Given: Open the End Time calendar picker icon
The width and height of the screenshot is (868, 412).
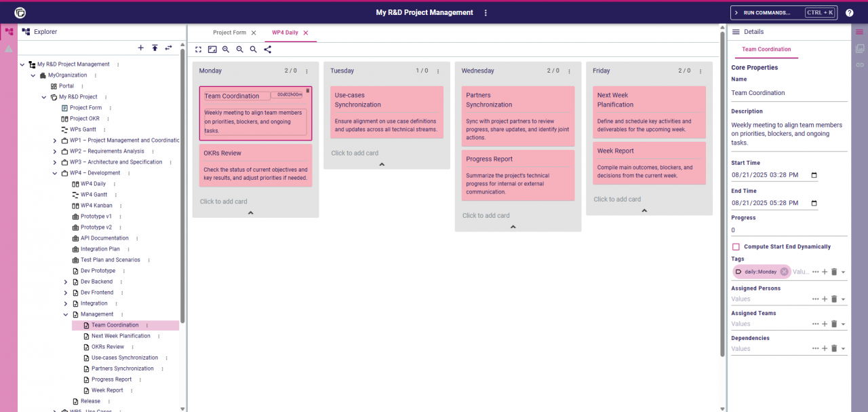Looking at the screenshot, I should click(x=814, y=203).
